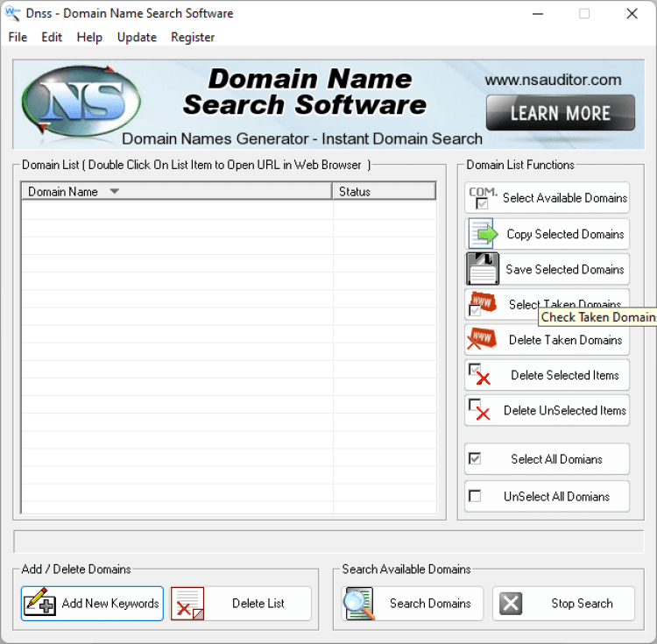Click the crossed www icon for Delete Taken Domains
Image resolution: width=657 pixels, height=644 pixels.
tap(482, 339)
